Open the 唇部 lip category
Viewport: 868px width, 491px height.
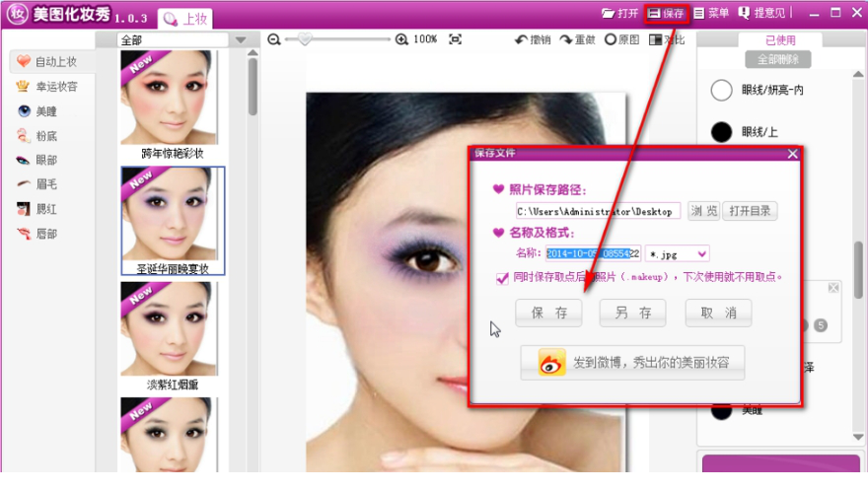point(37,234)
